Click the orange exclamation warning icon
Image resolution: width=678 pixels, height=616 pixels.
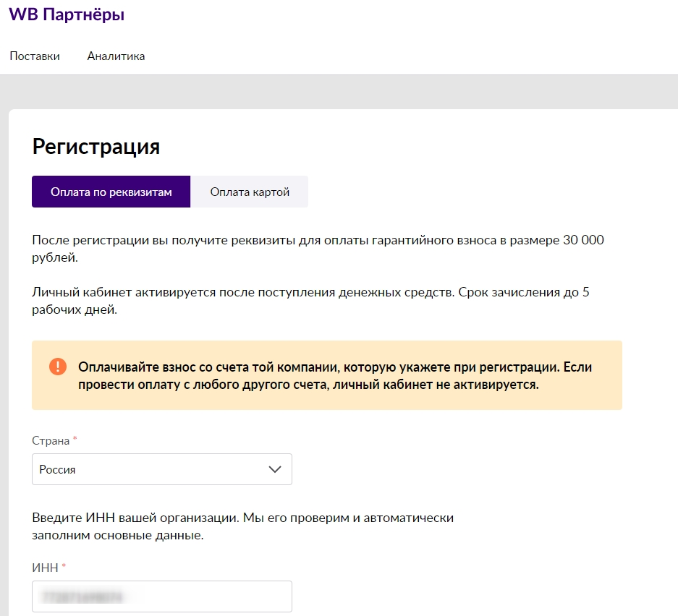click(x=57, y=367)
